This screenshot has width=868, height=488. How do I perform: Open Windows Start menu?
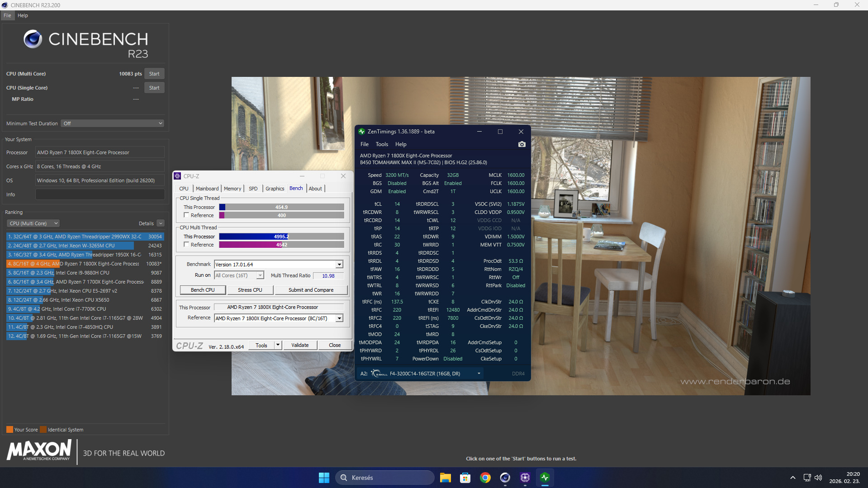point(324,478)
